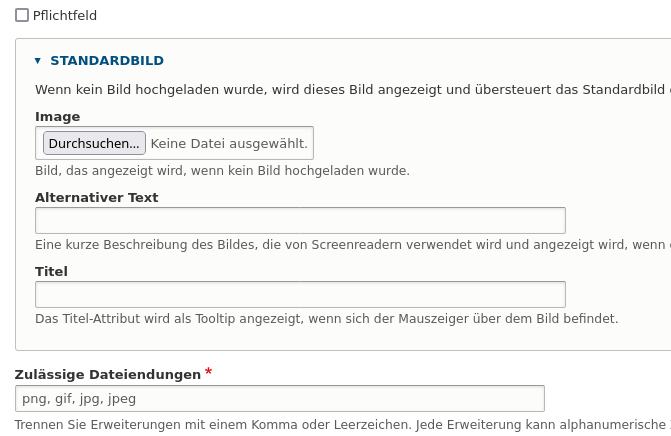This screenshot has height=436, width=671.
Task: Collapse the Standardbild section via triangle
Action: 38,61
